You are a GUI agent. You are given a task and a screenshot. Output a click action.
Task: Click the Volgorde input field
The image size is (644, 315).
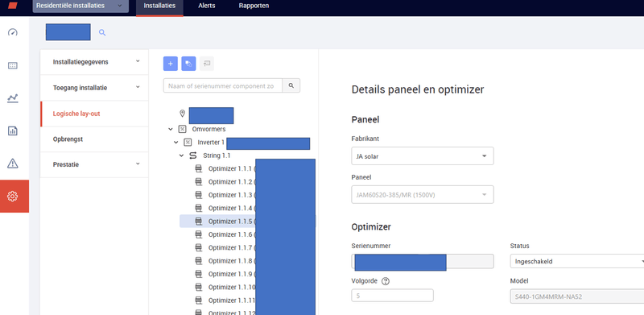[x=392, y=295]
